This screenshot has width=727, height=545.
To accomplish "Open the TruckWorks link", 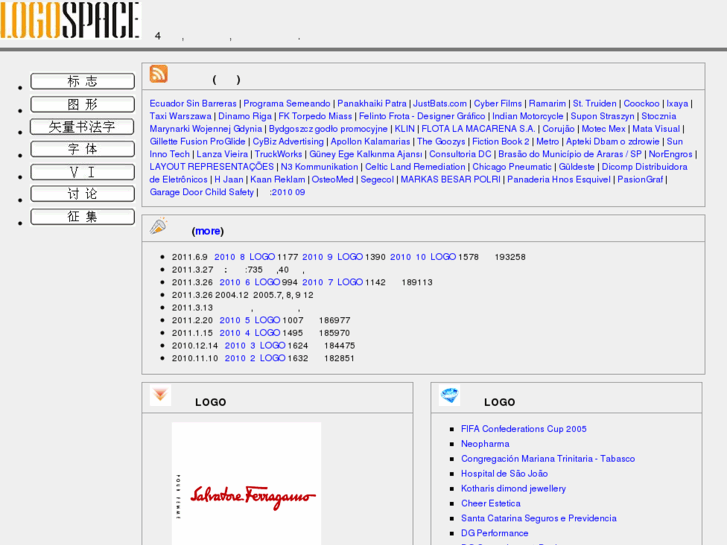I will coord(278,154).
